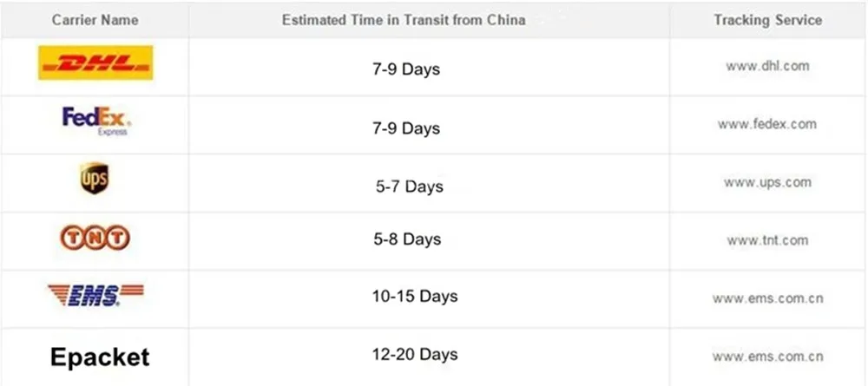868x386 pixels.
Task: Open the www.dhl.com tracking link
Action: (767, 67)
